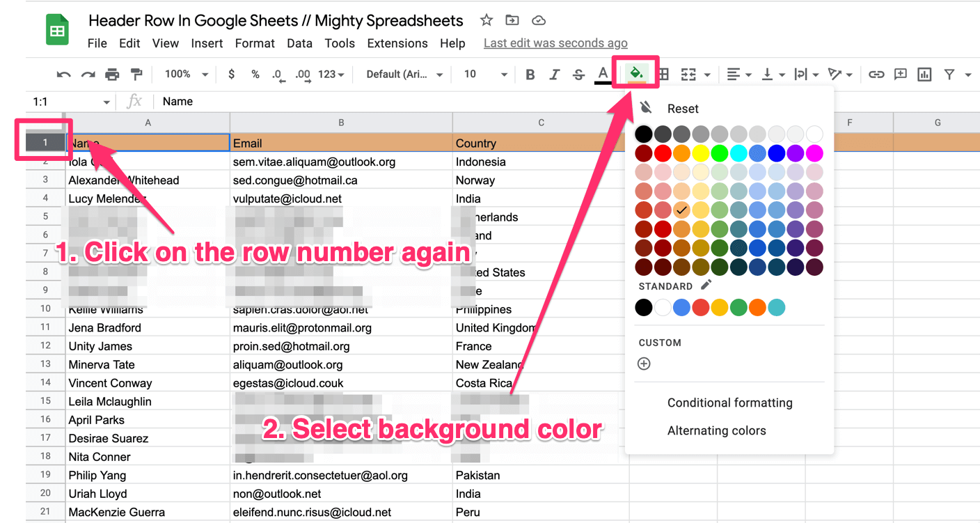The width and height of the screenshot is (980, 523).
Task: Click the Redo arrow icon
Action: pos(88,75)
